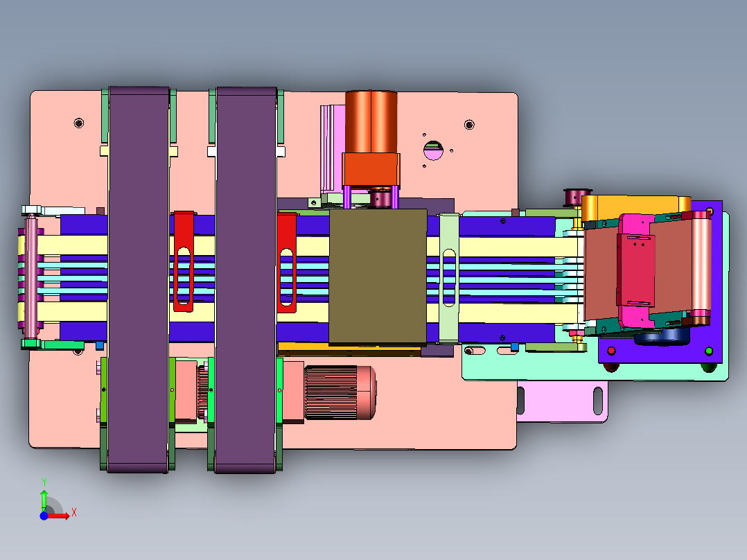747x560 pixels.
Task: Select the pink finned electric motor
Action: pyautogui.click(x=340, y=392)
